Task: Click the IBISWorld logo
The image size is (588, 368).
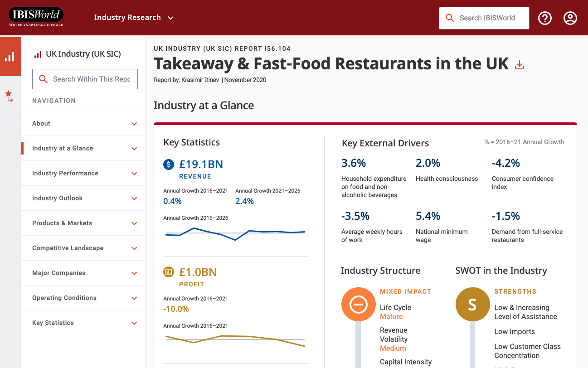Action: [x=36, y=17]
